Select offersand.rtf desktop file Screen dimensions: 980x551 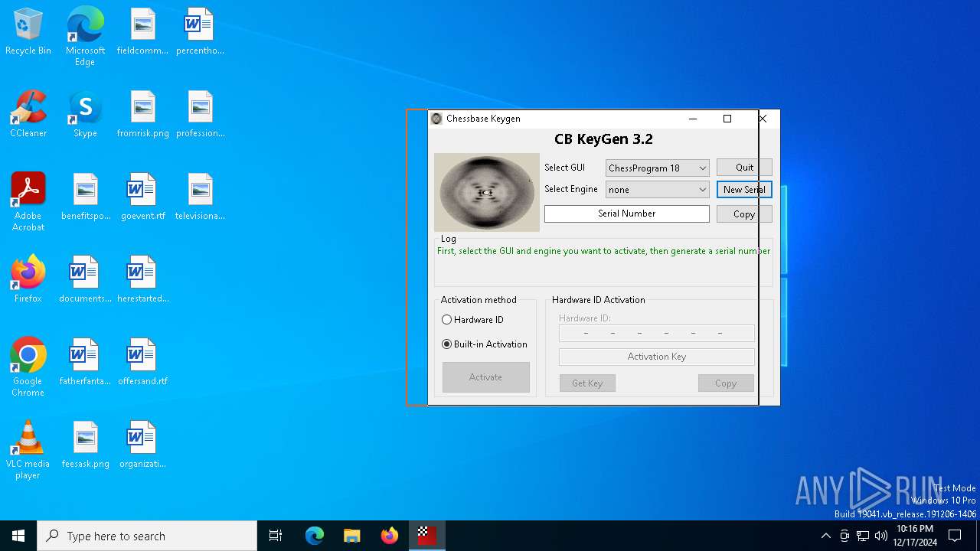click(x=142, y=362)
